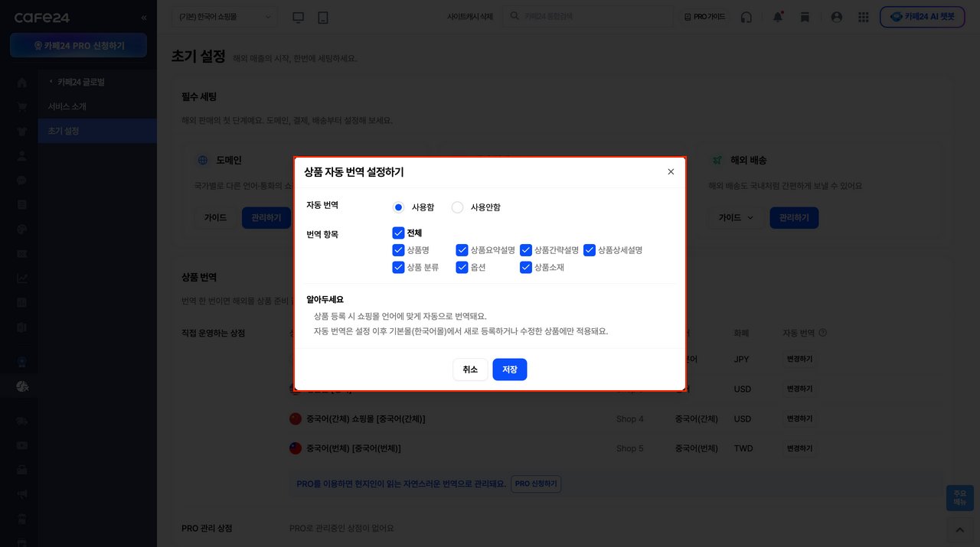The width and height of the screenshot is (980, 547).
Task: Click the 중국어(번체) [중국어(번체)] row text
Action: pyautogui.click(x=354, y=448)
